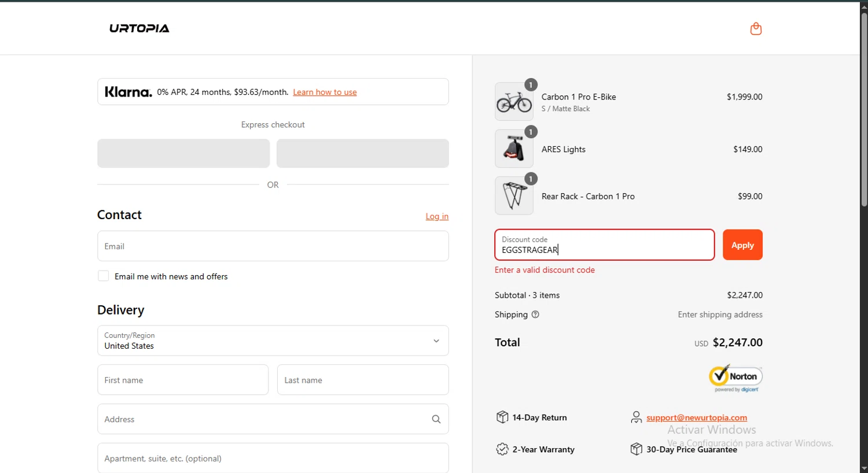Open the Learn how to use link
This screenshot has width=868, height=473.
coord(325,92)
